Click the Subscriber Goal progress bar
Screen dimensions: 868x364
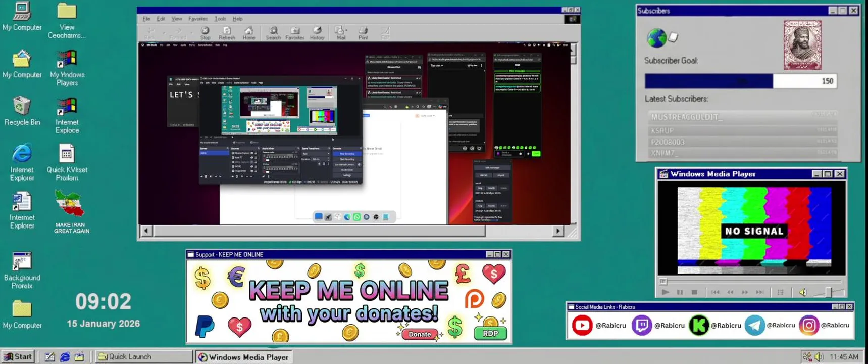(x=740, y=81)
